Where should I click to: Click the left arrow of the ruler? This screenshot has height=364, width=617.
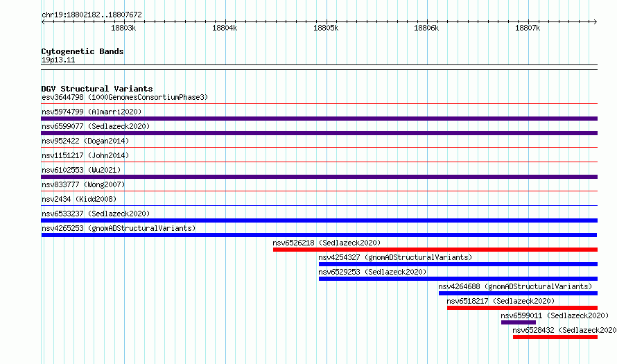coord(43,22)
